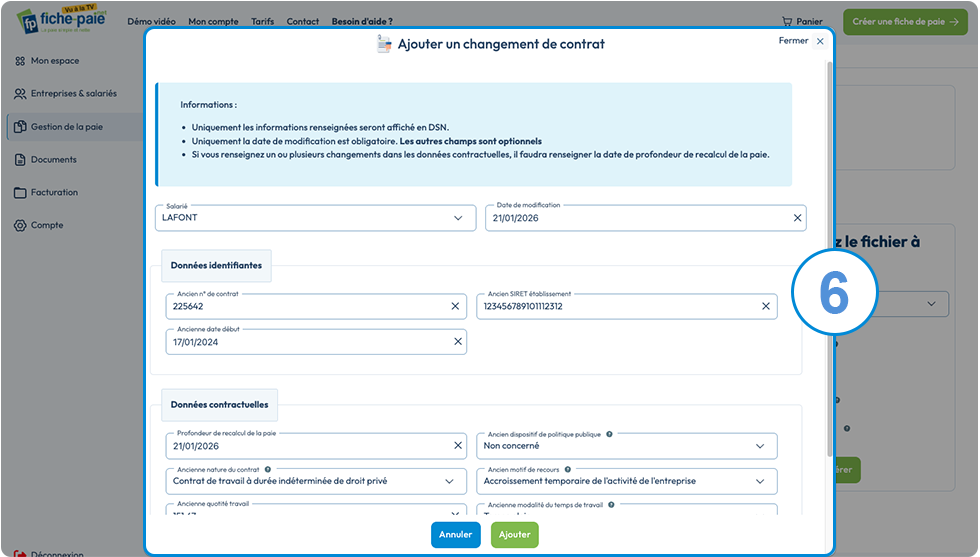
Task: Select Mon espace in sidebar
Action: click(55, 61)
